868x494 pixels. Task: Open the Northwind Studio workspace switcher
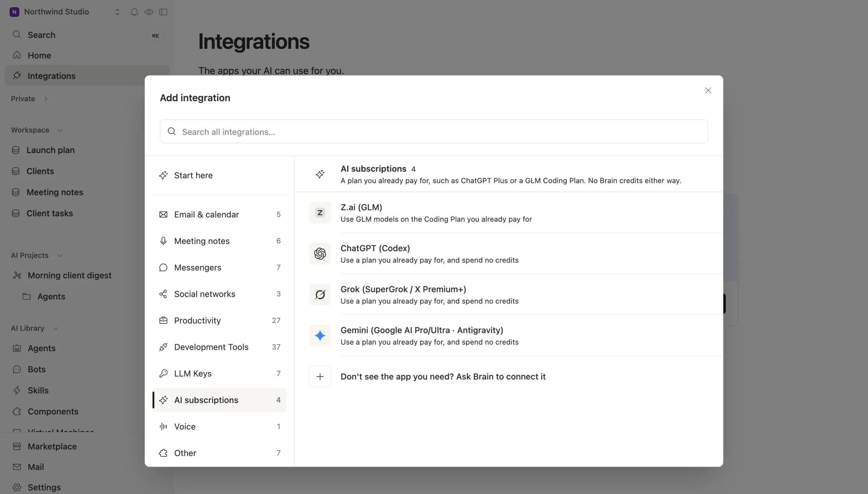click(x=65, y=12)
